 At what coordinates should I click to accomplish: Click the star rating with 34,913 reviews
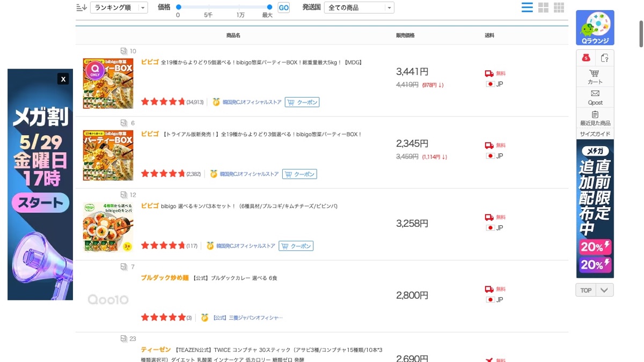tap(163, 102)
